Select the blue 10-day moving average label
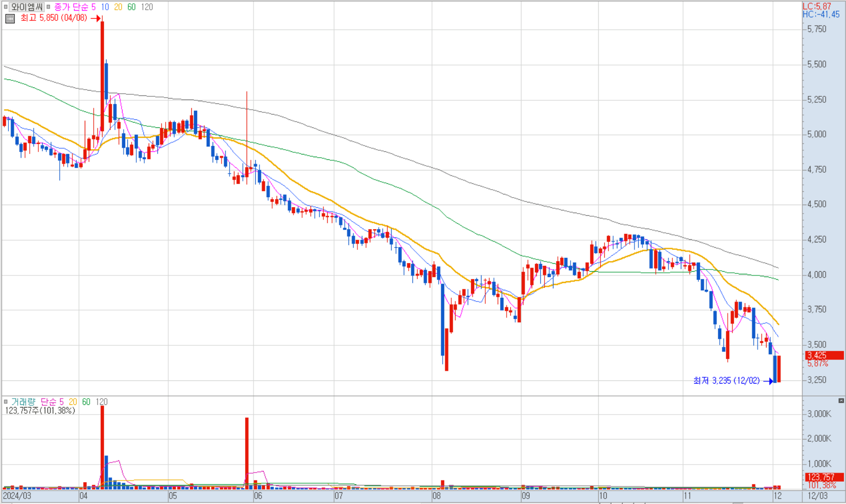 pos(105,7)
